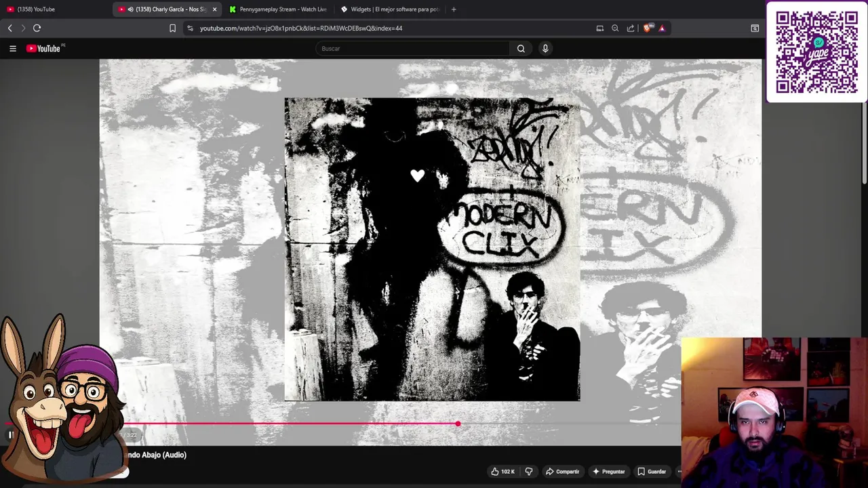Open more actions three-dot menu
The width and height of the screenshot is (868, 488).
click(x=679, y=471)
